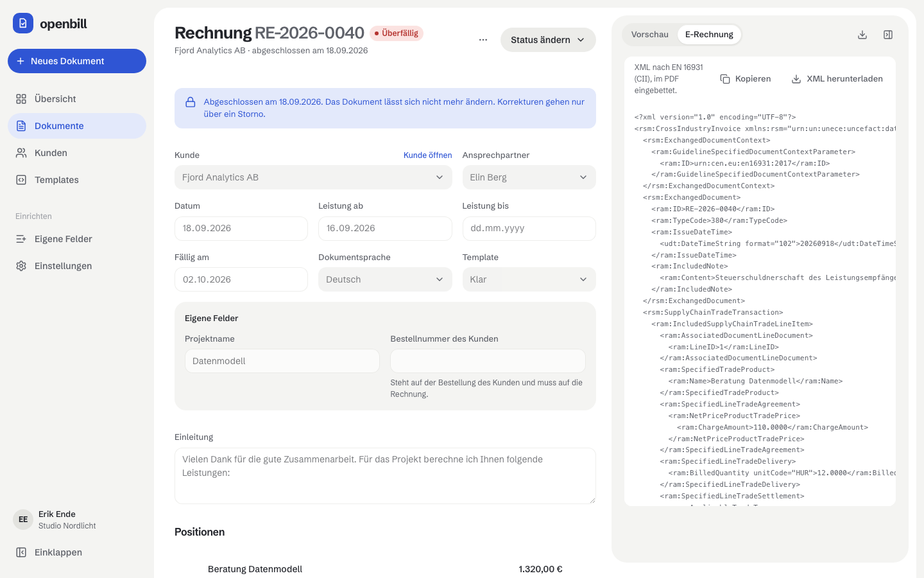Screen dimensions: 924x578
Task: Create a Neues Dokument
Action: [x=77, y=61]
